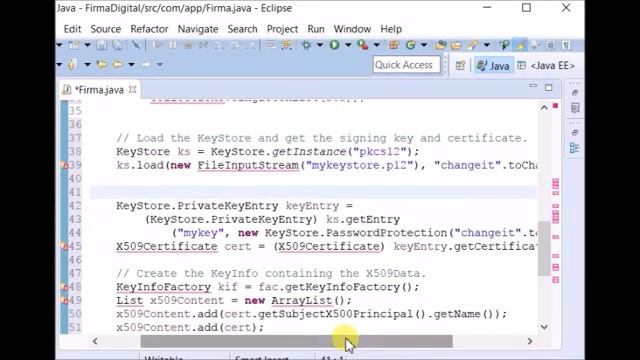This screenshot has width=640, height=360.
Task: Open the New wizard dropdown arrow
Action: coord(87,45)
